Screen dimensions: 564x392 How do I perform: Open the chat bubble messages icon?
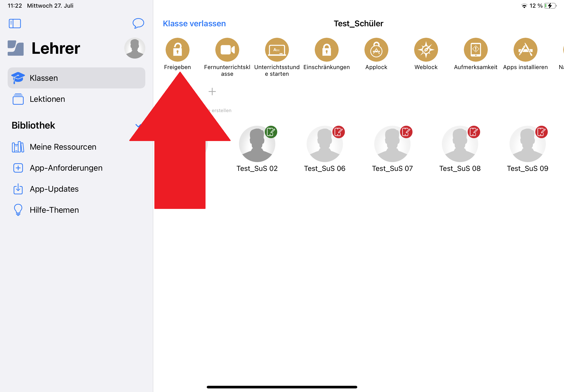point(138,23)
